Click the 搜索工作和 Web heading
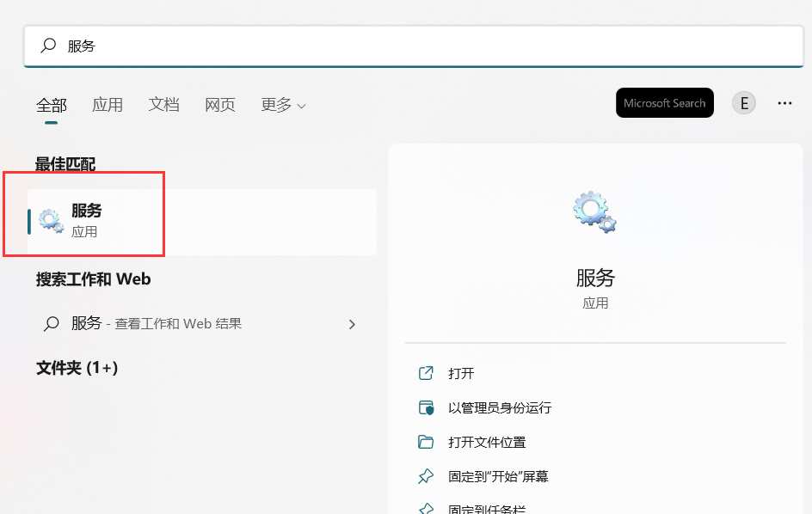This screenshot has width=812, height=514. click(93, 279)
